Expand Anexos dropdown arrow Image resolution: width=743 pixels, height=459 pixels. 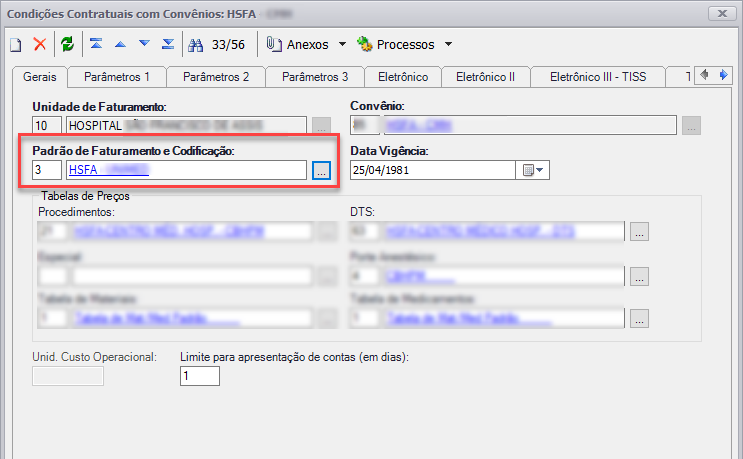342,45
